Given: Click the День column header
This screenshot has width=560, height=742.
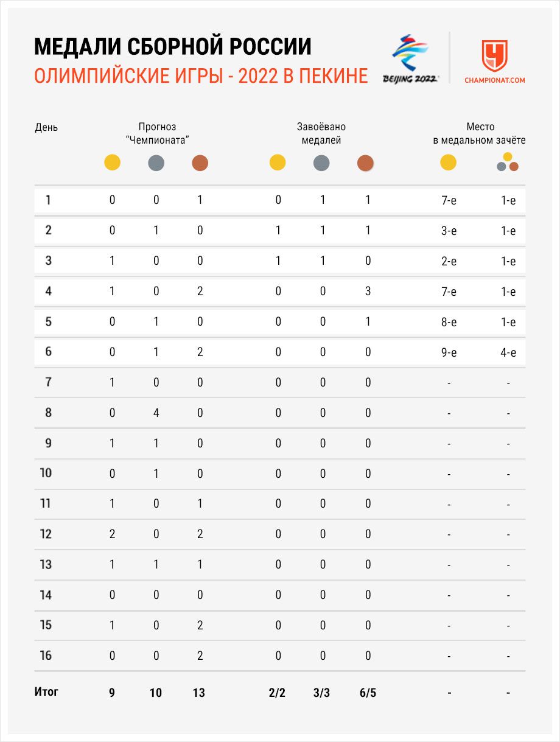Looking at the screenshot, I should tap(46, 128).
